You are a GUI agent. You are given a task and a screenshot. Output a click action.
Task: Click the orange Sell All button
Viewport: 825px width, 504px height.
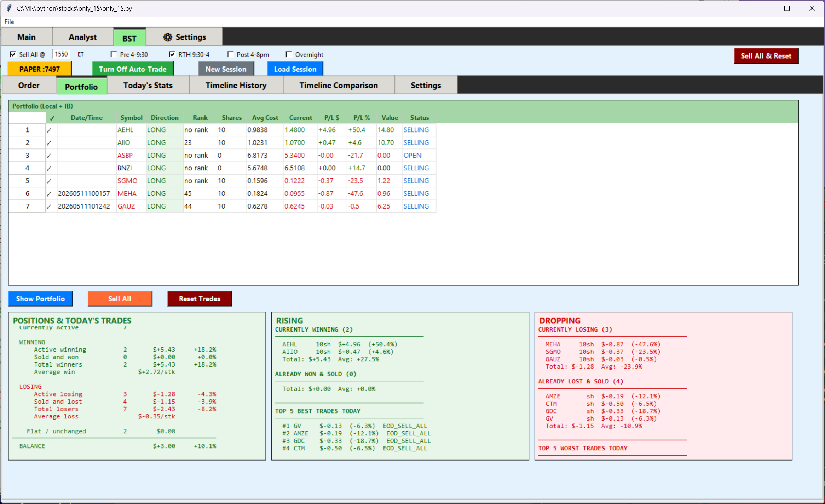click(x=120, y=299)
